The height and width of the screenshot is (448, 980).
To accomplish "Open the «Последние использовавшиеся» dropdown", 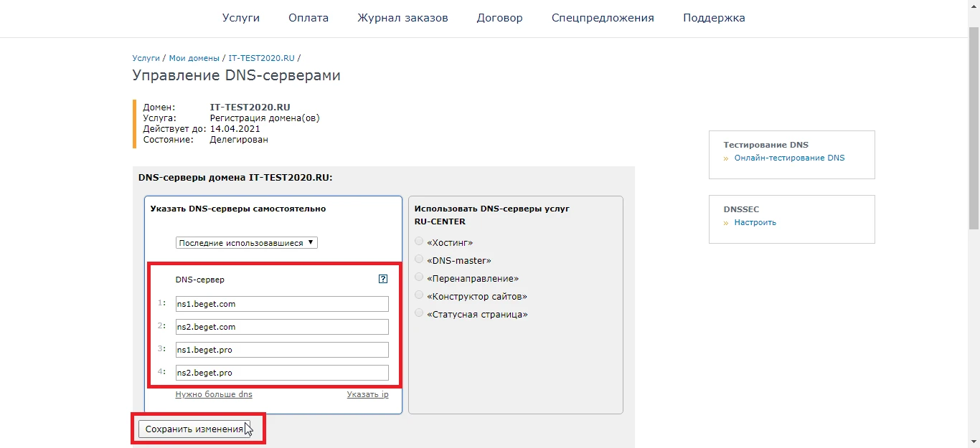I will coord(246,242).
